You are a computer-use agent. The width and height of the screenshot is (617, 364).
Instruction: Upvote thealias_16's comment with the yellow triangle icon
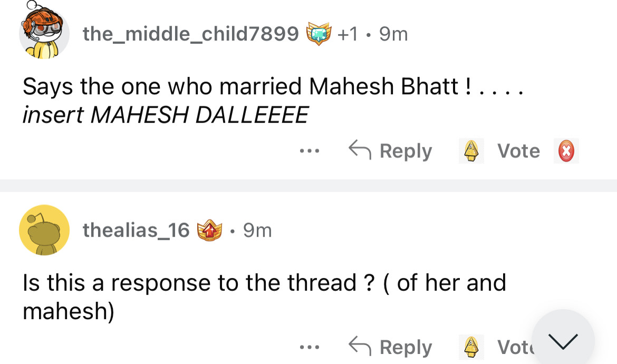[x=471, y=347]
